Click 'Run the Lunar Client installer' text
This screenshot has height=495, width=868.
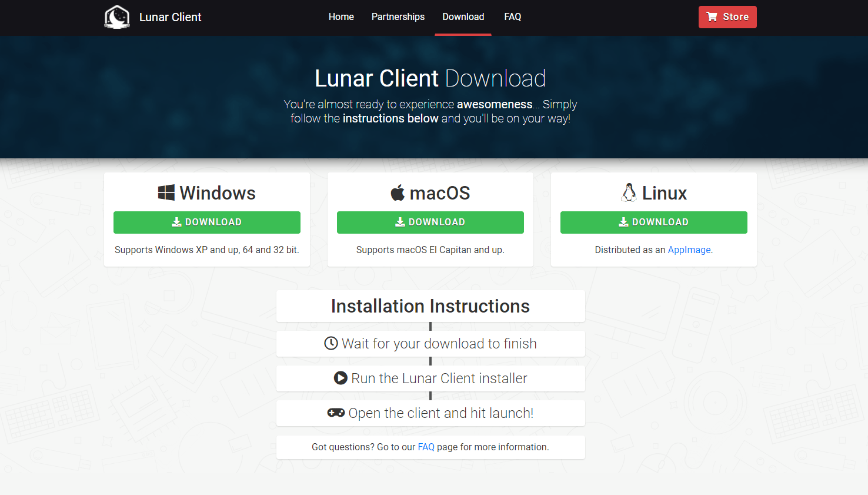[x=439, y=378]
